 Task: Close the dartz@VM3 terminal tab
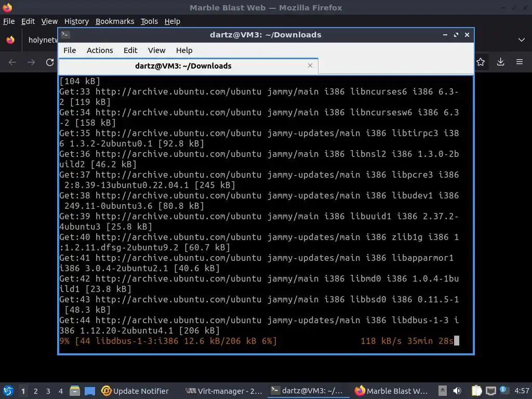[x=310, y=65]
